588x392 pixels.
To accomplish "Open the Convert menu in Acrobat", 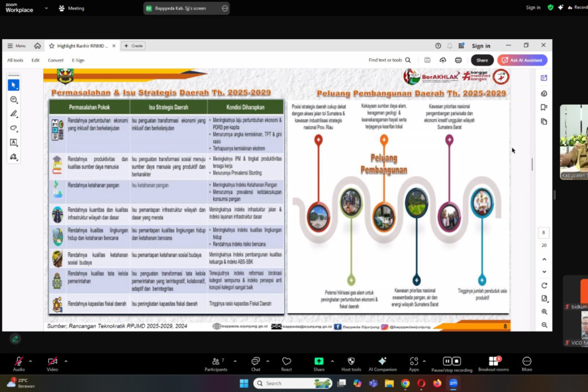I will pyautogui.click(x=56, y=60).
